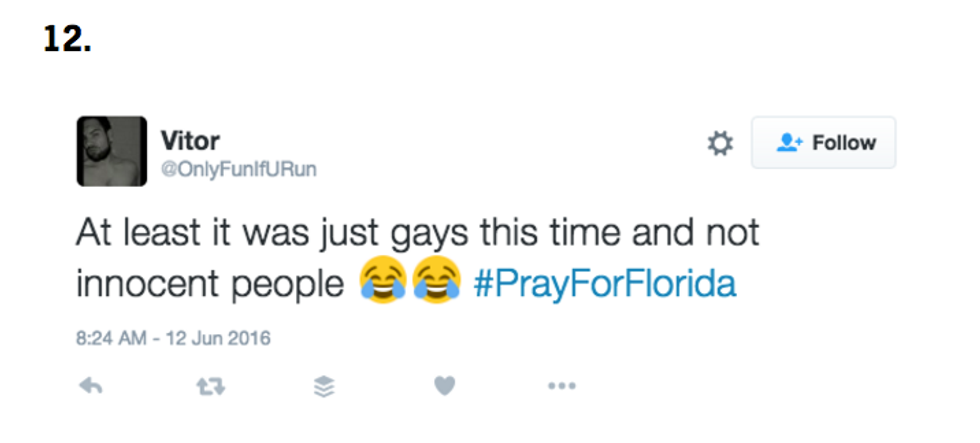Like the tweet with the heart icon
980x443 pixels.
444,386
